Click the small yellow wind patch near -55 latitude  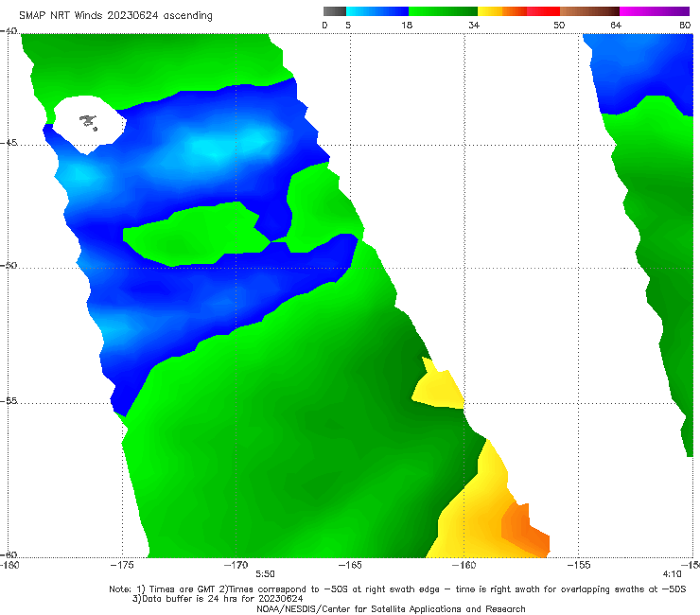[440, 389]
